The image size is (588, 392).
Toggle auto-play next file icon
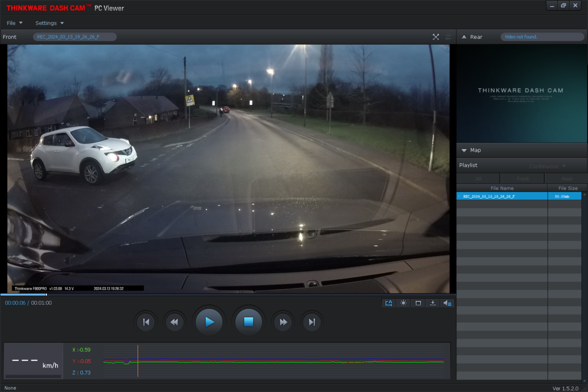coord(388,303)
